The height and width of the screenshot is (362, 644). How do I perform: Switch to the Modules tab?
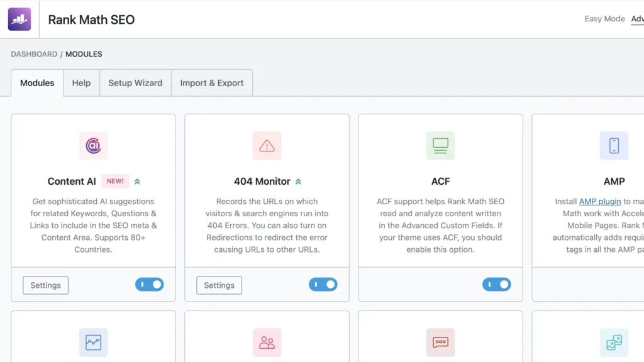click(37, 83)
